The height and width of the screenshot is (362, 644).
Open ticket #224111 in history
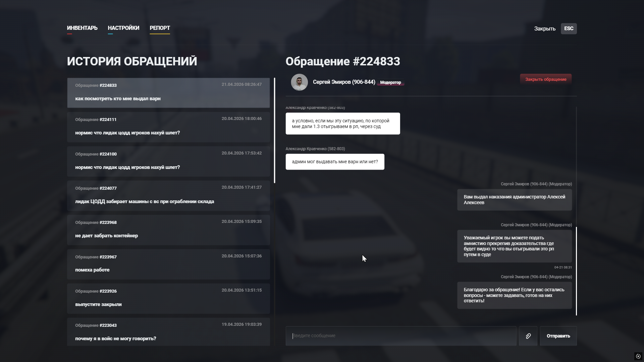coord(168,127)
